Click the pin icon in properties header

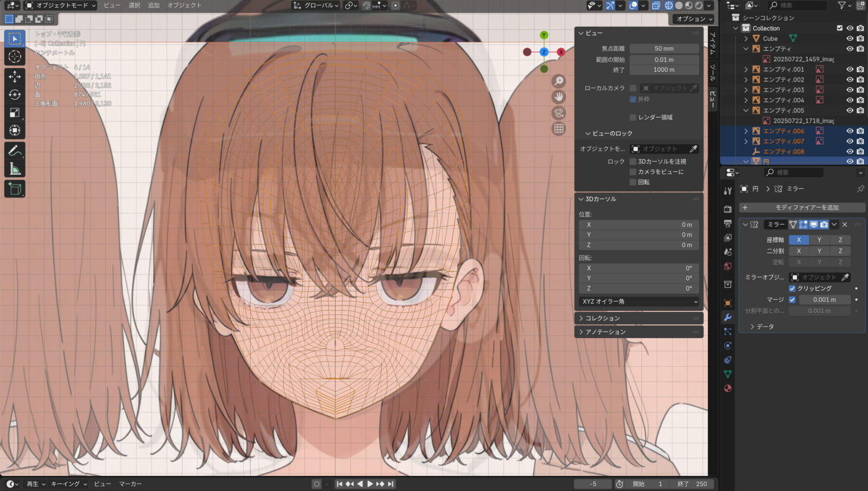(860, 189)
